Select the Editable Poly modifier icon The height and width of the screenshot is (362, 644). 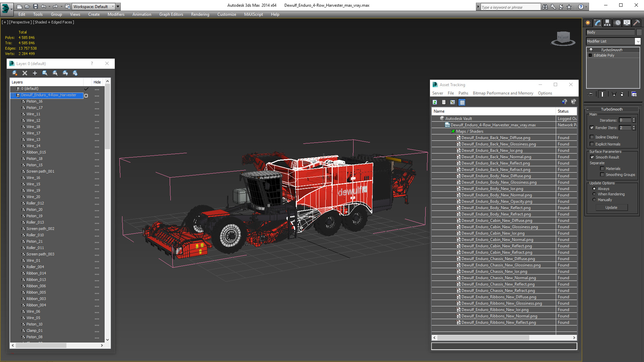591,55
